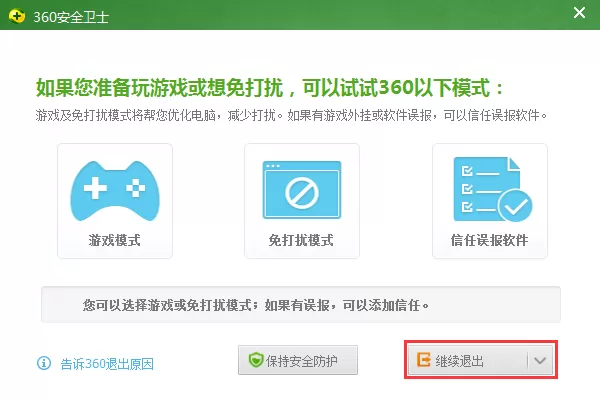
Task: Open the 告诉360退出原因 link
Action: 107,364
